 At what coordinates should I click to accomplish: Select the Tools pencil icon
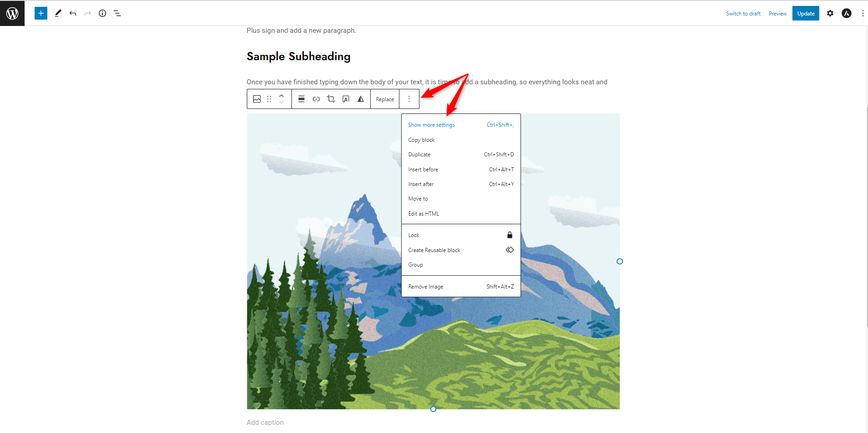[x=58, y=13]
